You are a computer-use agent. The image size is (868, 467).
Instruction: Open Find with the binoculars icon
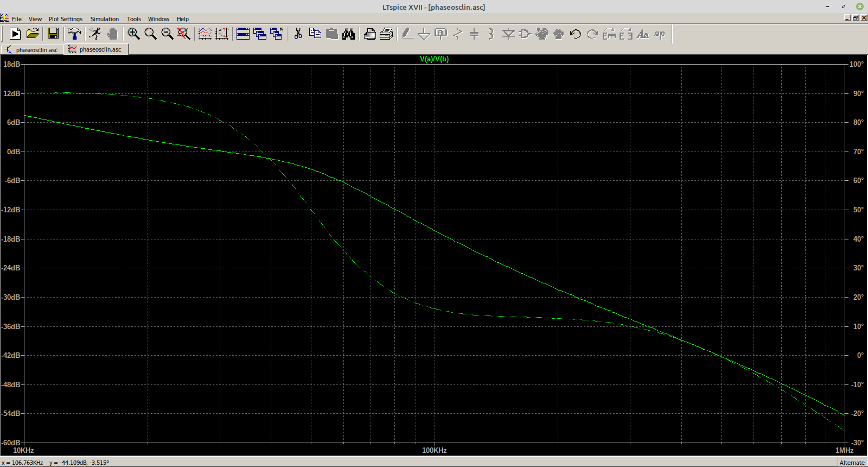point(348,34)
